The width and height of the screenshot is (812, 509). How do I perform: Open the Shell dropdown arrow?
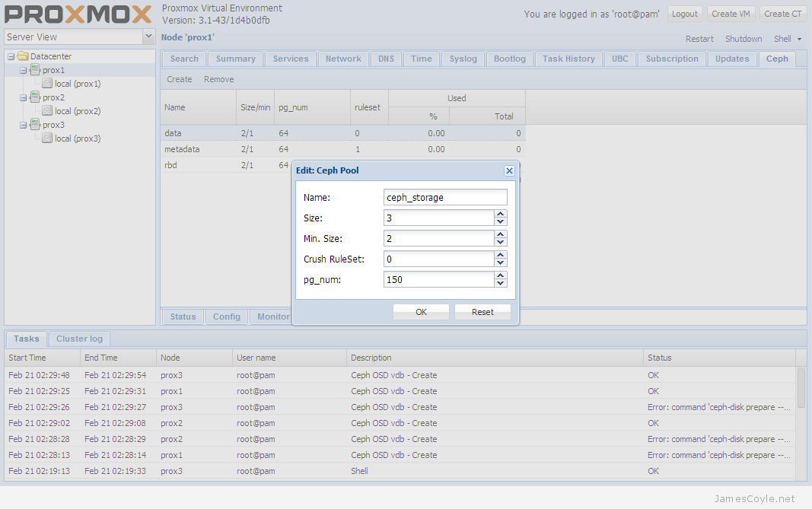click(x=799, y=40)
